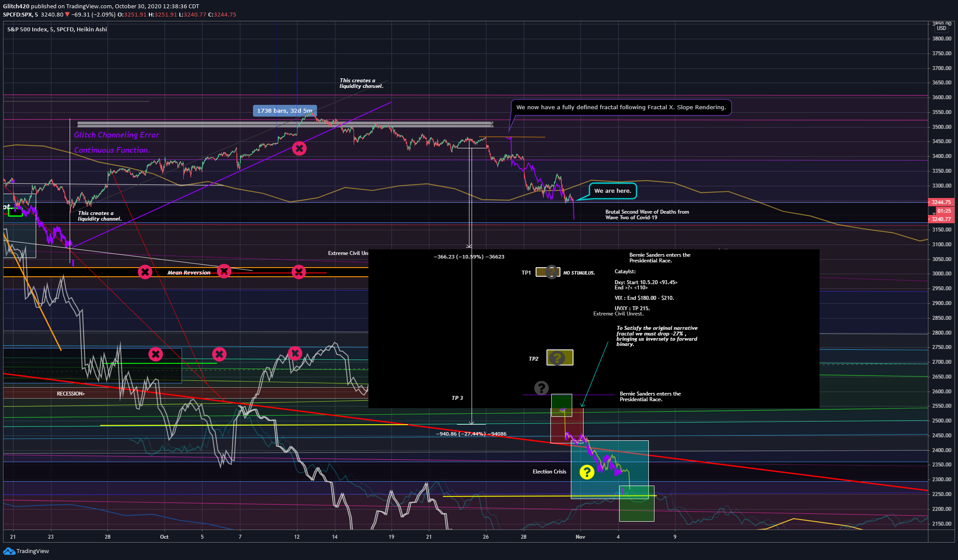Click the 3600.00 price axis label

click(x=941, y=97)
